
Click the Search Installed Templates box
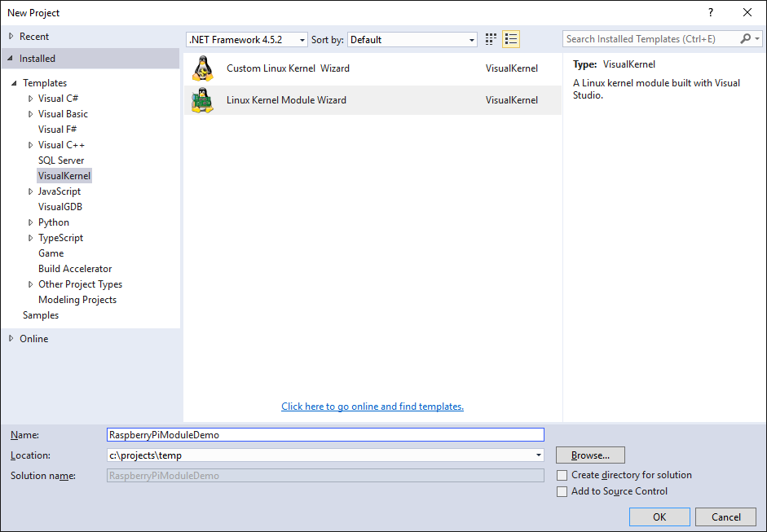(650, 38)
